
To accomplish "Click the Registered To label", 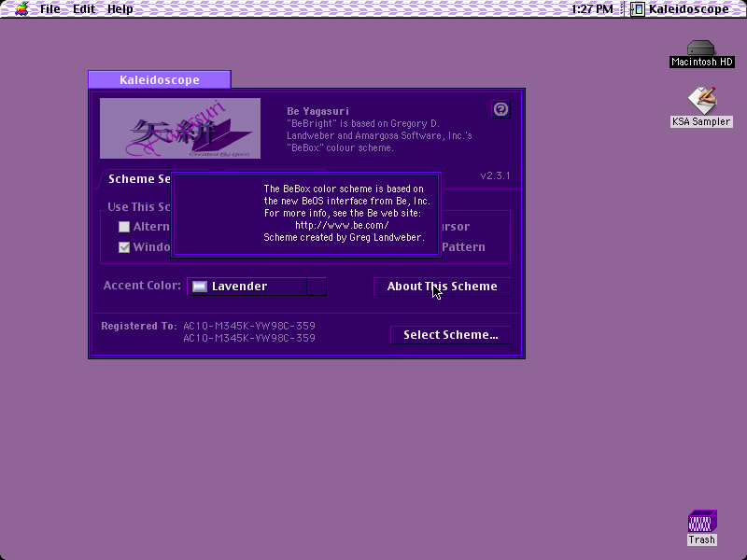I will coord(138,326).
